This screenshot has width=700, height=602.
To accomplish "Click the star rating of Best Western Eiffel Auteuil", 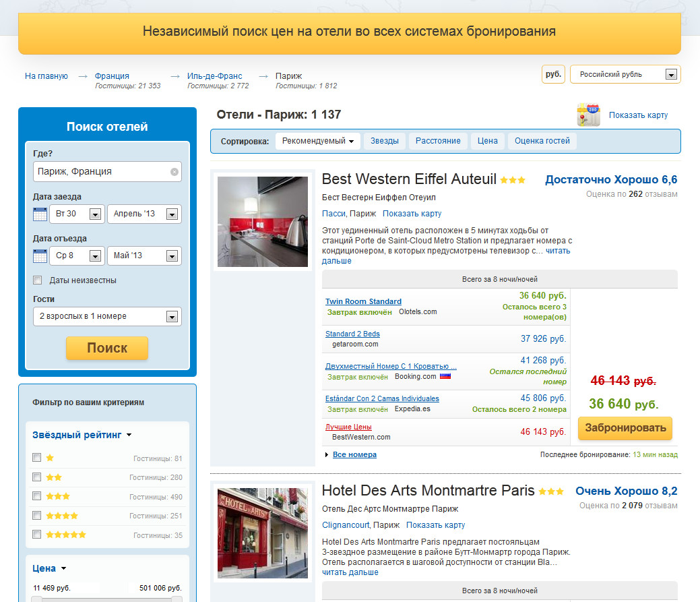I will click(513, 180).
